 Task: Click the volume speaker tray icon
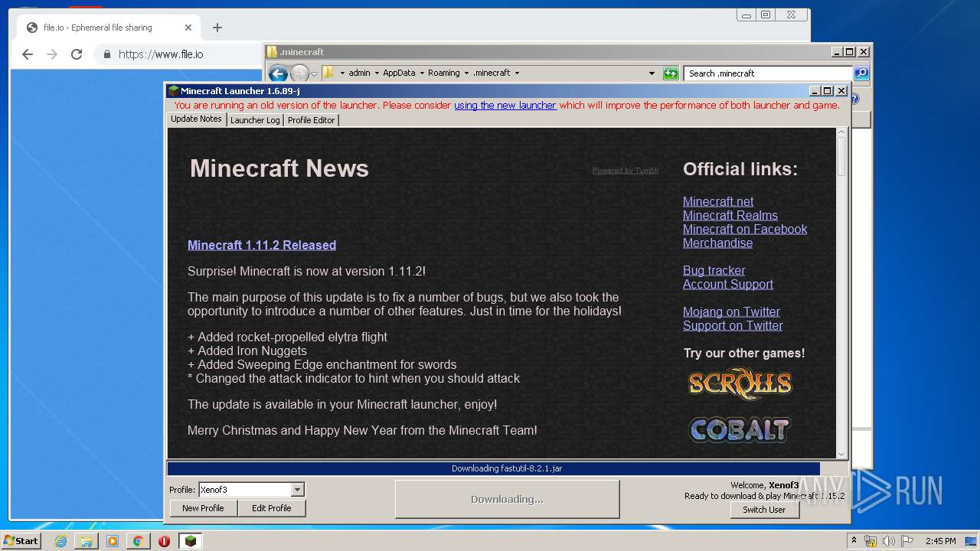point(889,541)
